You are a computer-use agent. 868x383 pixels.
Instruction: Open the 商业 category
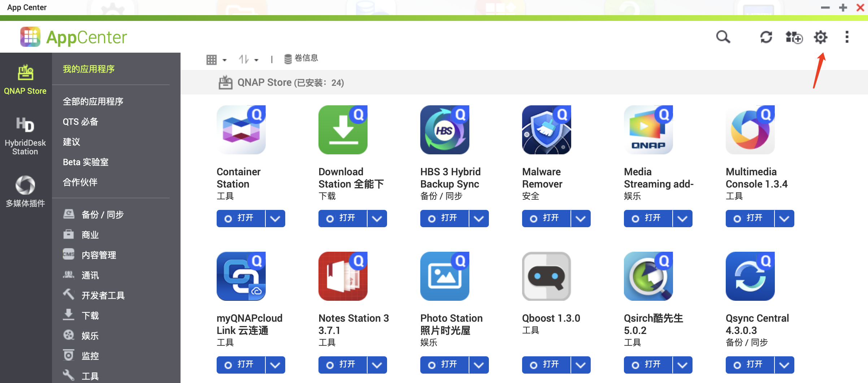point(81,235)
